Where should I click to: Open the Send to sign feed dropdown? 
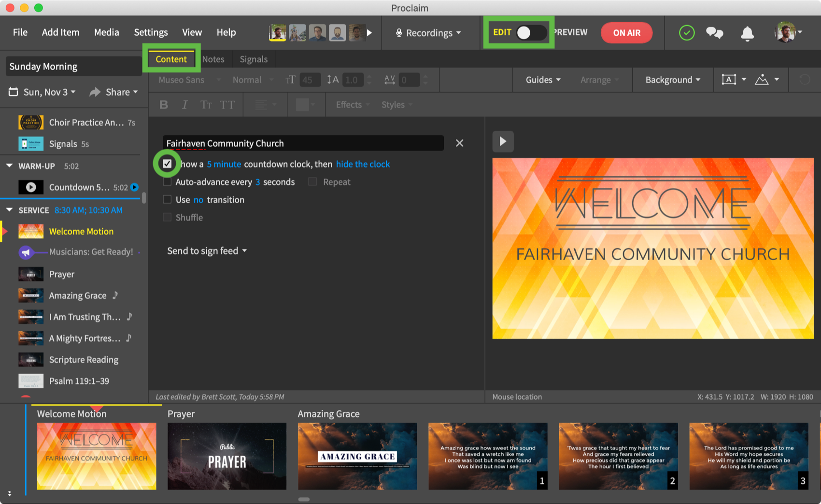[x=207, y=251]
